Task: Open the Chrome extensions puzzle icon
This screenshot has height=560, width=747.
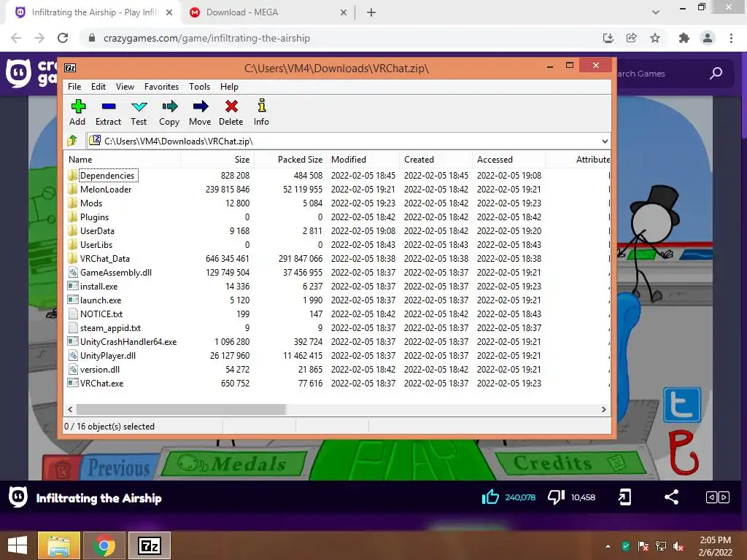Action: tap(684, 38)
